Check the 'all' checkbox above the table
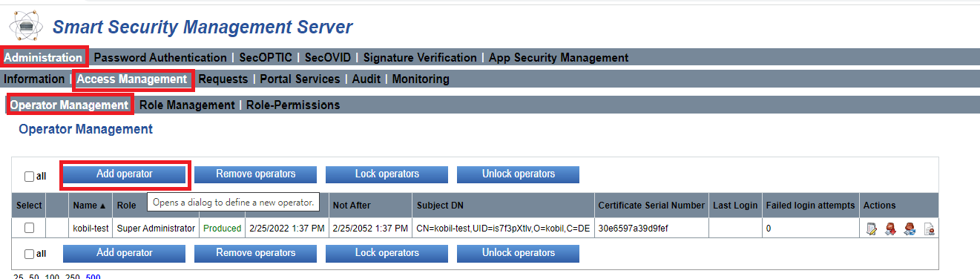The height and width of the screenshot is (279, 980). point(29,177)
